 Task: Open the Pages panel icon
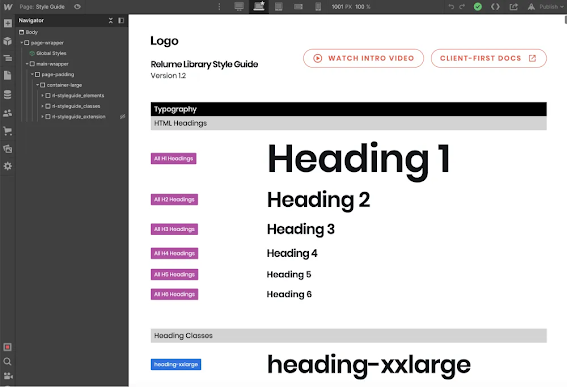pos(8,76)
